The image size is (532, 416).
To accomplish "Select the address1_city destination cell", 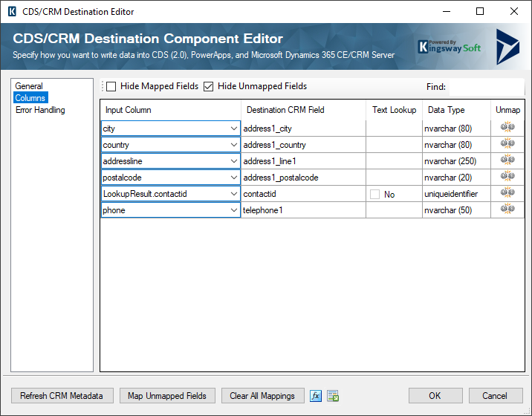I will [303, 129].
